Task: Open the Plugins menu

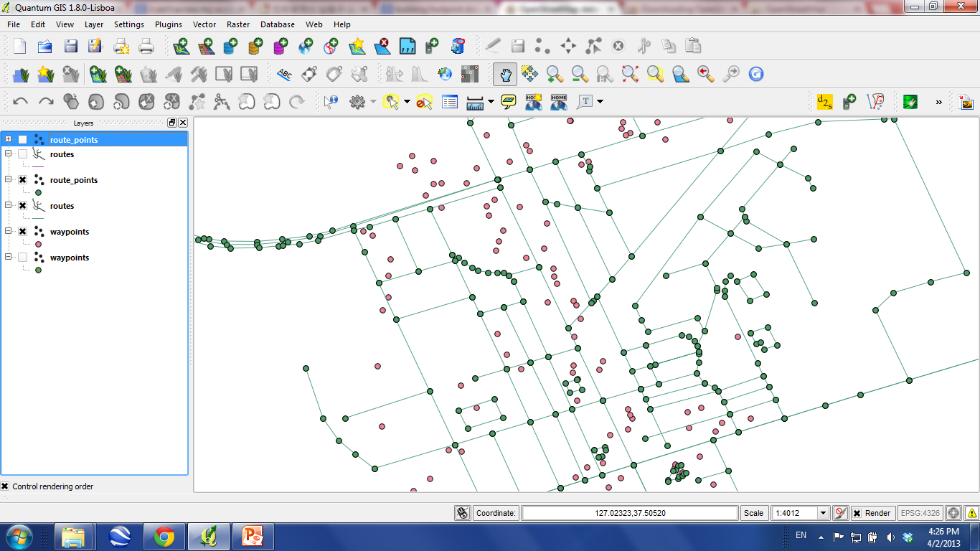Action: click(x=169, y=24)
